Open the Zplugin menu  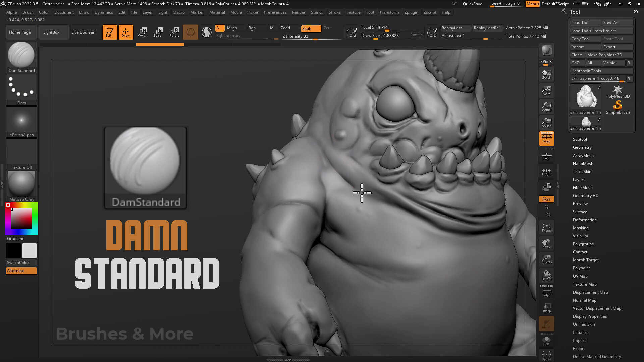411,12
